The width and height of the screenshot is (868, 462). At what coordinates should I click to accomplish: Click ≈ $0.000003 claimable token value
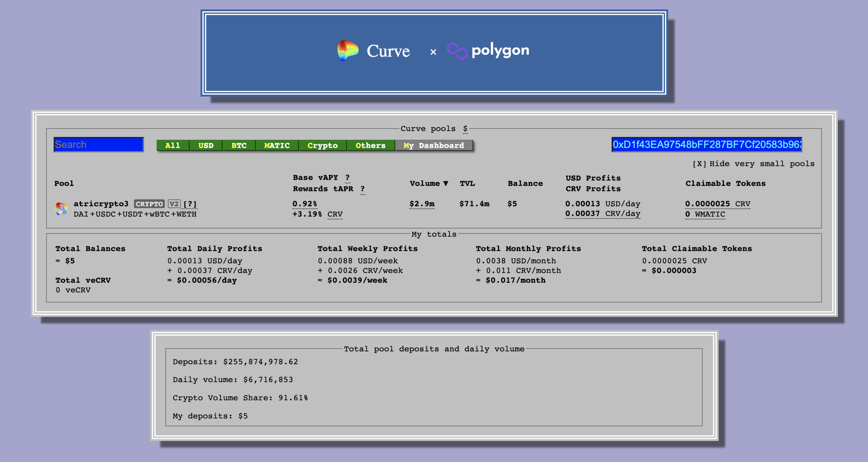pyautogui.click(x=669, y=271)
